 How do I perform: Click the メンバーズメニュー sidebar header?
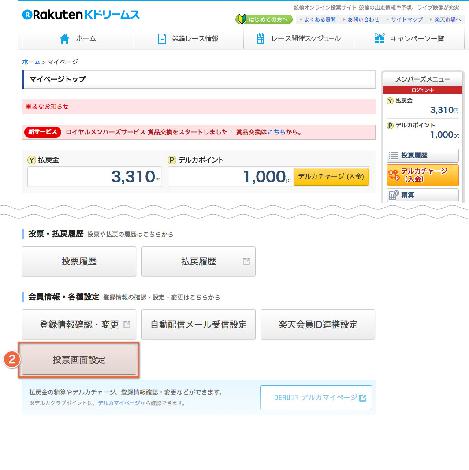[x=422, y=79]
